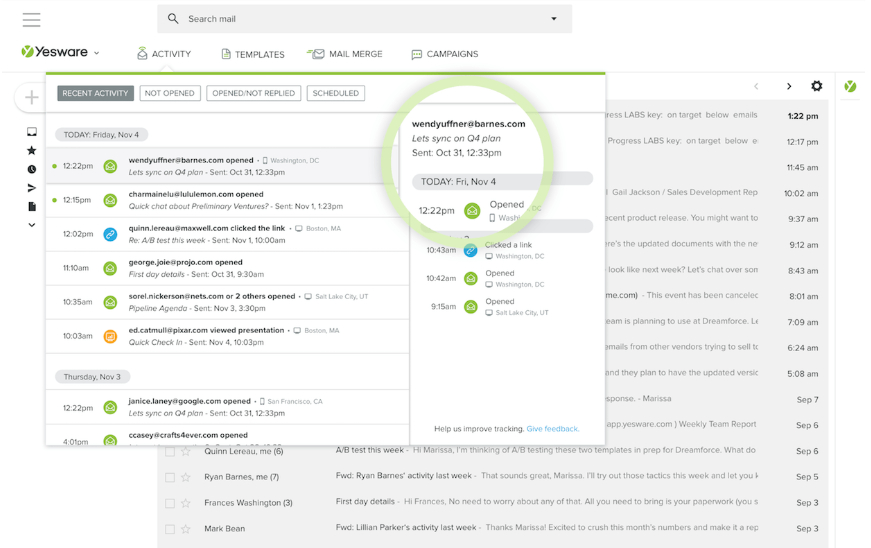The width and height of the screenshot is (871, 548).
Task: Star the Frances Washington email
Action: [186, 503]
